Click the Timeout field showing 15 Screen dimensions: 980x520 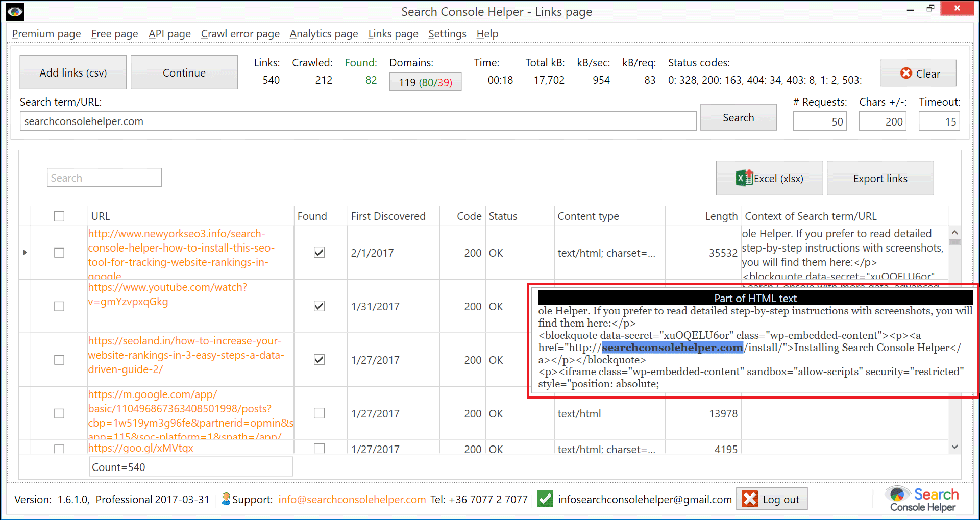939,121
